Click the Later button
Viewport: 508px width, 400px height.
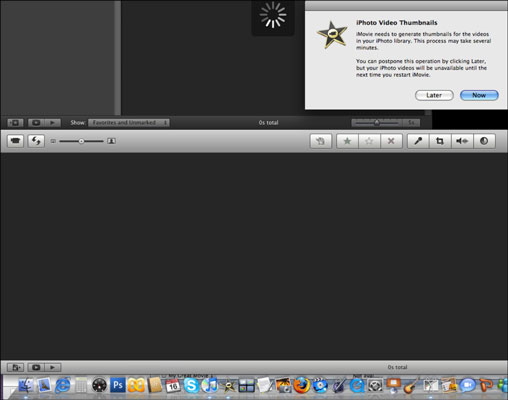pos(434,95)
